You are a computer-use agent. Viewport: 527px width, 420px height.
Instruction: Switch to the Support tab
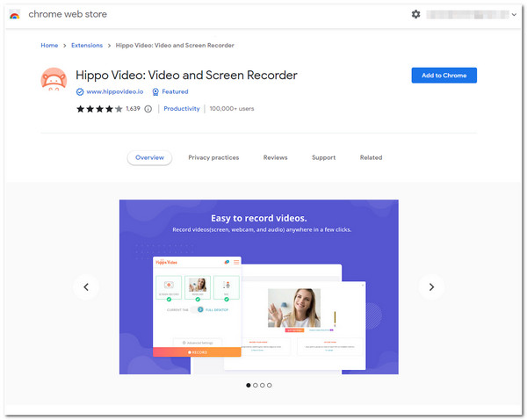coord(323,157)
